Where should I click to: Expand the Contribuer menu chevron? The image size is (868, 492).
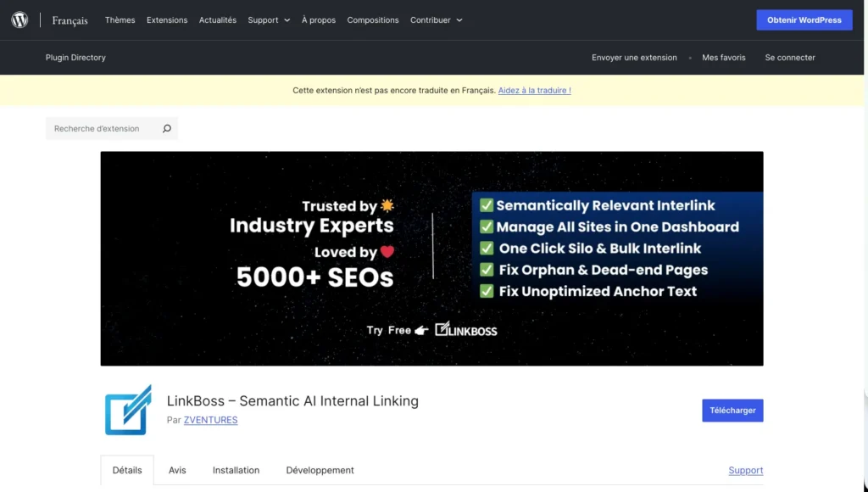(x=459, y=20)
